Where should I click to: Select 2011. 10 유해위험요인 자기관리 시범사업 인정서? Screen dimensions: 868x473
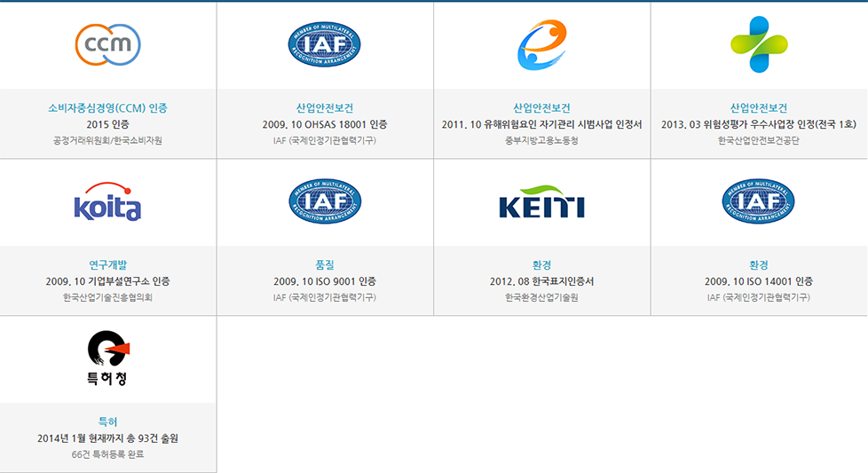(x=542, y=124)
